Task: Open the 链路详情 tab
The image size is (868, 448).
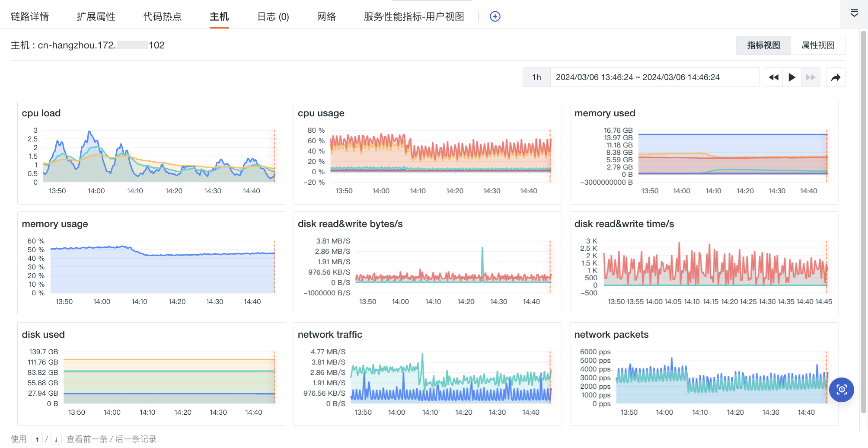Action: tap(30, 16)
